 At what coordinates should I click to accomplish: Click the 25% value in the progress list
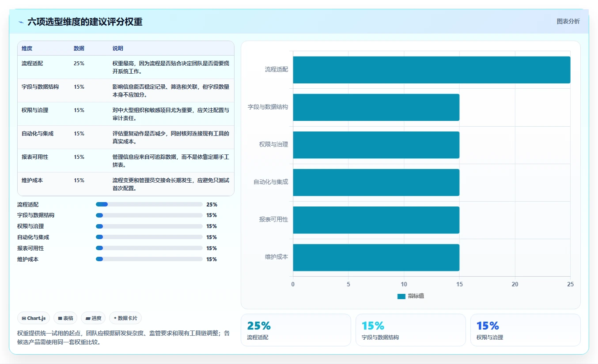click(x=212, y=205)
